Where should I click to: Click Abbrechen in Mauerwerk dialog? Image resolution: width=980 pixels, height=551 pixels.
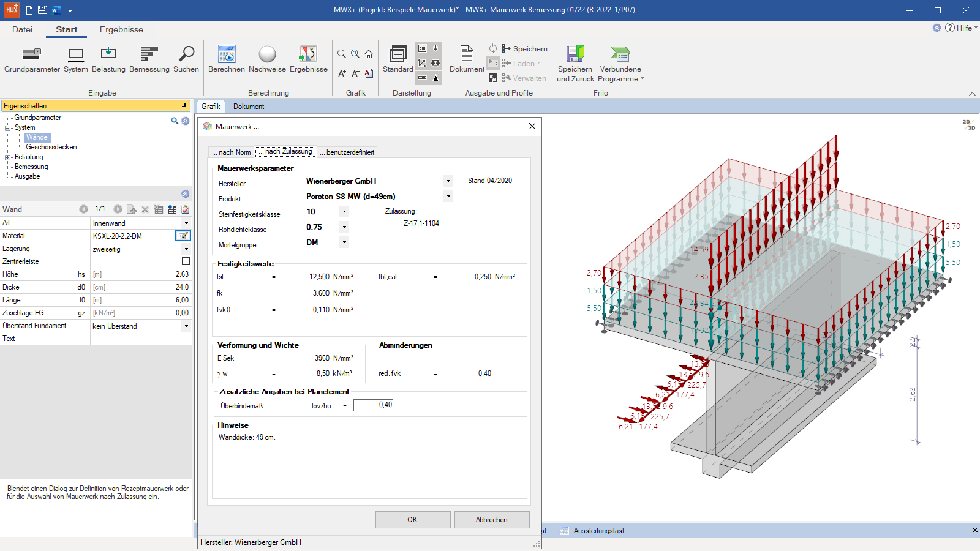coord(492,520)
